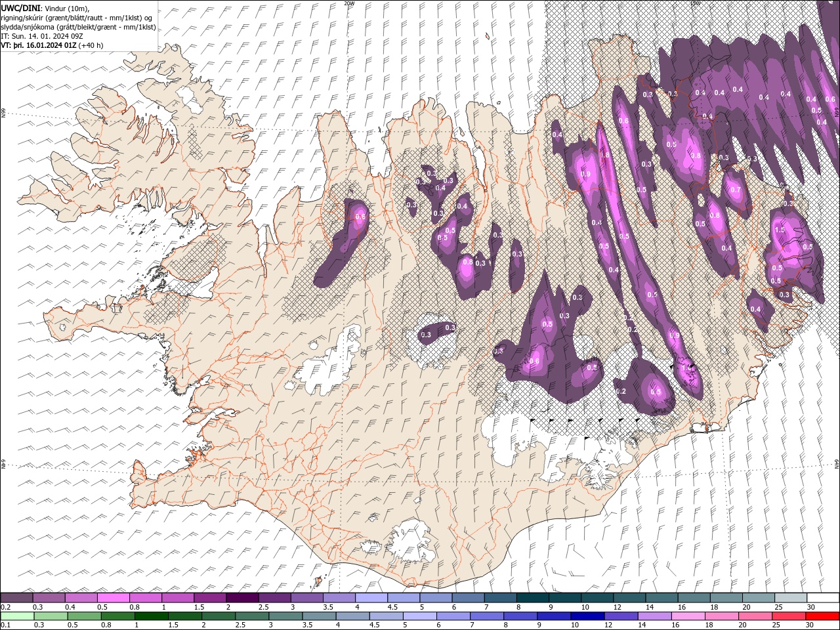
Task: Select the 2.5 swatch in the green legend row
Action: [x=251, y=616]
